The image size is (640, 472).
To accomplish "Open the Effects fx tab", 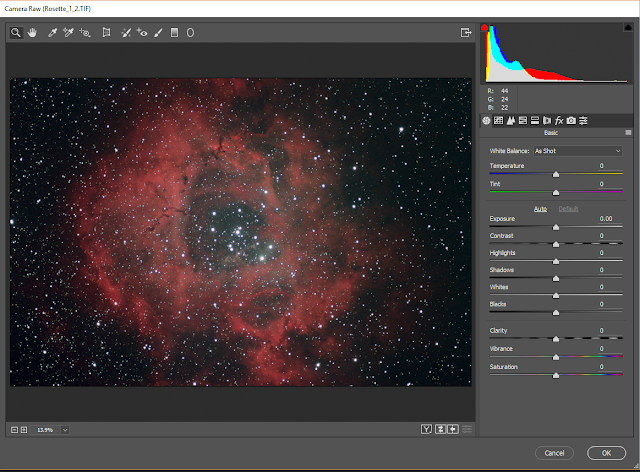I will [x=559, y=121].
